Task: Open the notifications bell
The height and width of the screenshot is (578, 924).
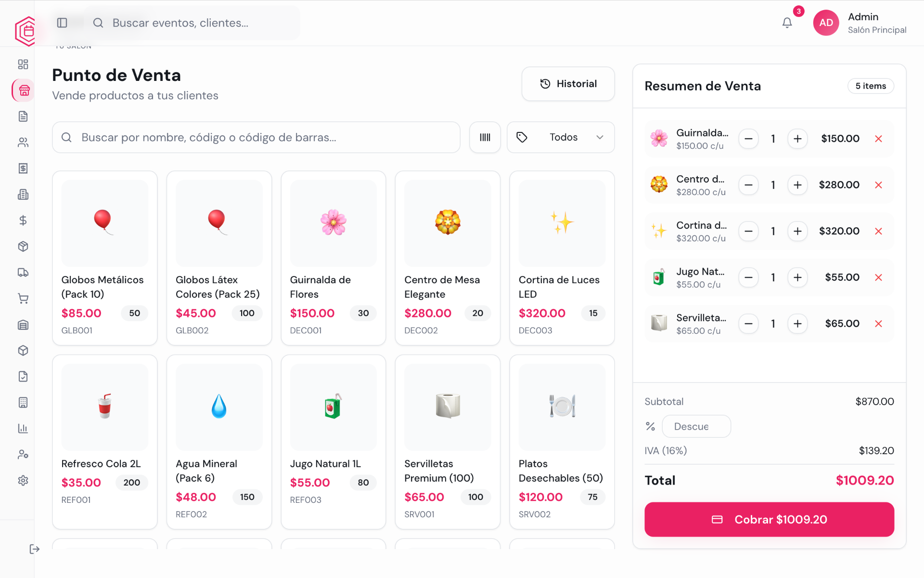Action: click(x=787, y=23)
